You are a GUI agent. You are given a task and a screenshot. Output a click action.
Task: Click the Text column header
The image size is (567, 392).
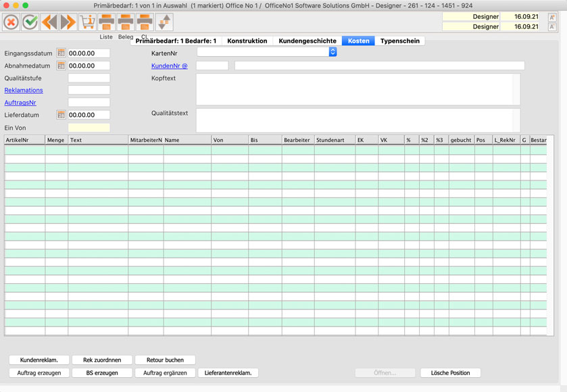[98, 140]
